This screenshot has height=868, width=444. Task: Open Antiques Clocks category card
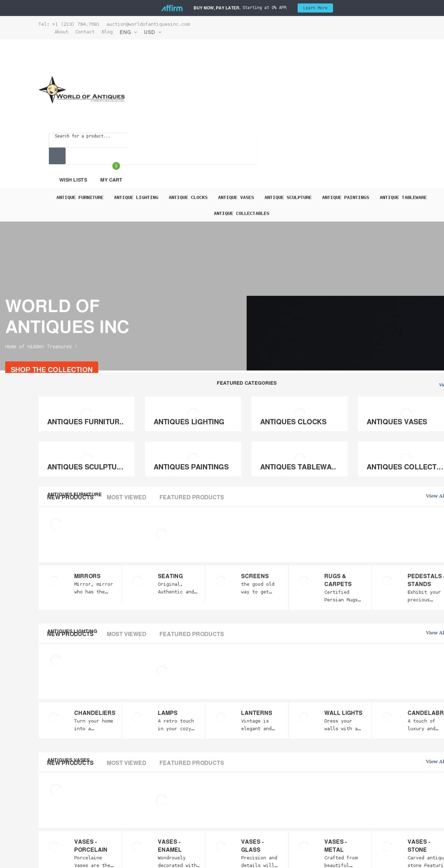pyautogui.click(x=299, y=414)
